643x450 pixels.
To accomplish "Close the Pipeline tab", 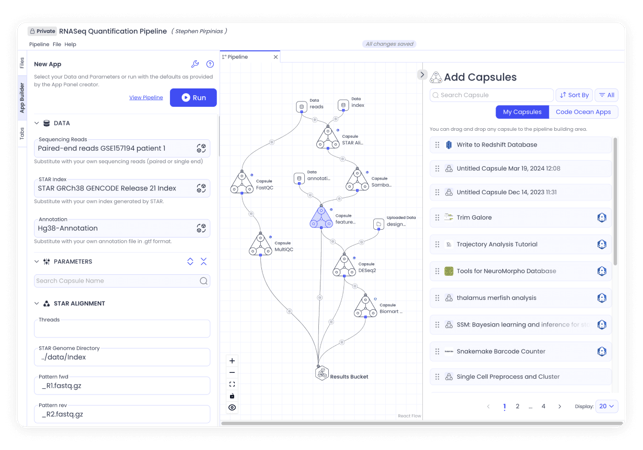I will (276, 57).
